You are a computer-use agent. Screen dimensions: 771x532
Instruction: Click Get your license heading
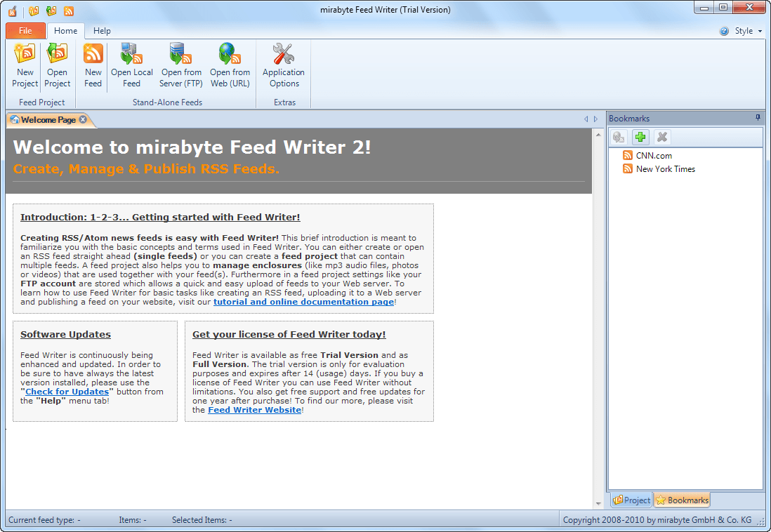(x=289, y=334)
